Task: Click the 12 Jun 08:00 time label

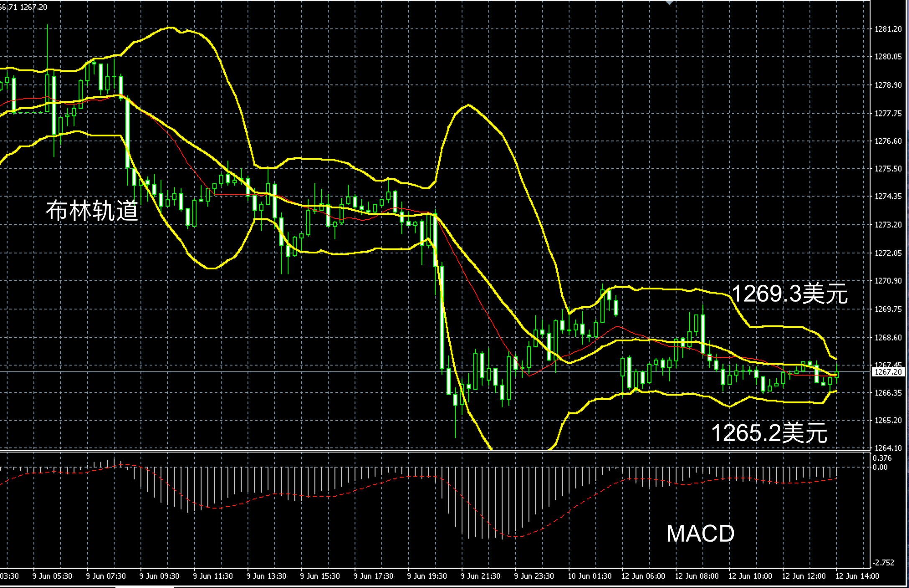Action: point(697,576)
